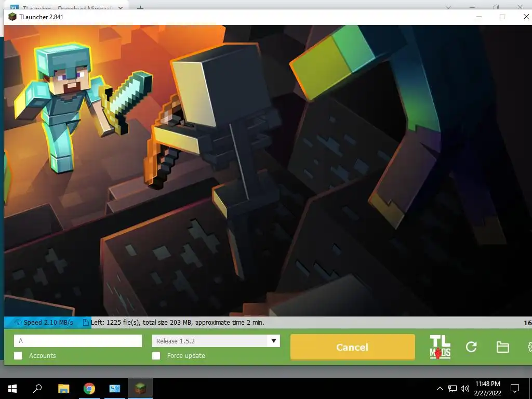Enable the Force update checkbox
Screen dimensions: 532x399
(x=156, y=355)
